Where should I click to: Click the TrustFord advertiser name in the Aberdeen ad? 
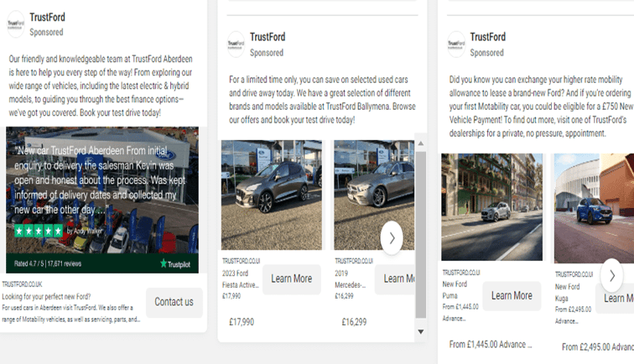coord(47,17)
